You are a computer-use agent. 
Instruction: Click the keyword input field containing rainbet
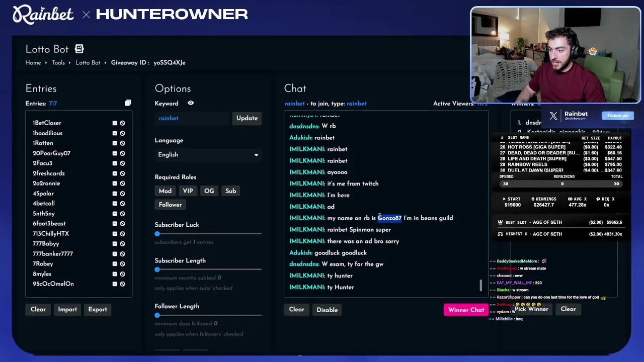click(192, 118)
